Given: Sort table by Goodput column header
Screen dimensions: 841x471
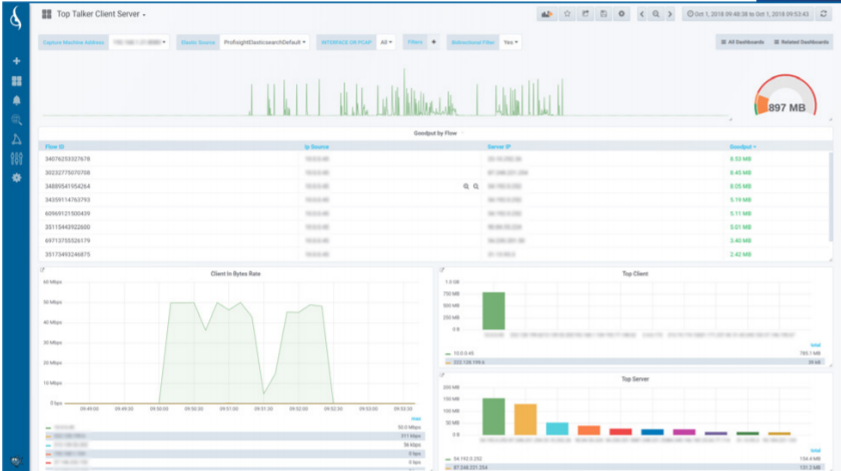Looking at the screenshot, I should click(x=742, y=146).
